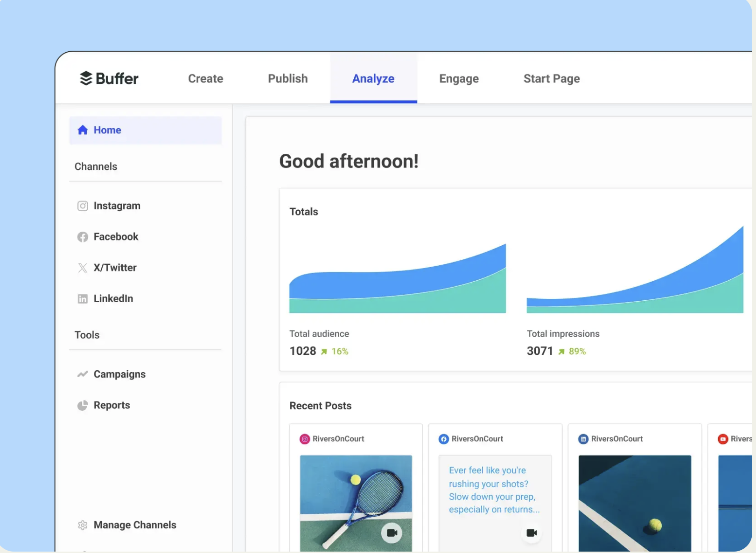
Task: Click the Campaigns trend-line icon
Action: click(83, 374)
